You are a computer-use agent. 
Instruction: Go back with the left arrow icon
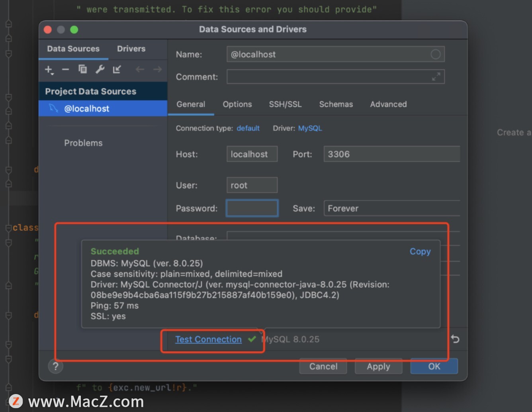tap(139, 69)
